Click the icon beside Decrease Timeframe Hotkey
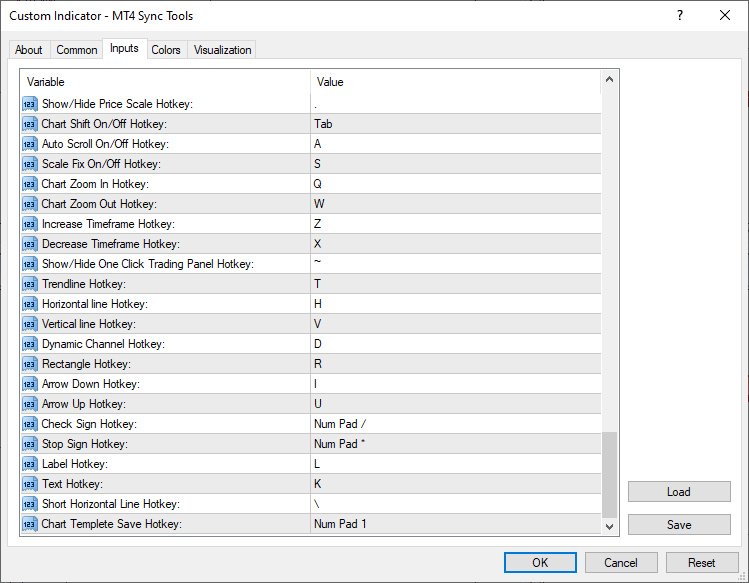This screenshot has width=749, height=583. click(x=30, y=244)
